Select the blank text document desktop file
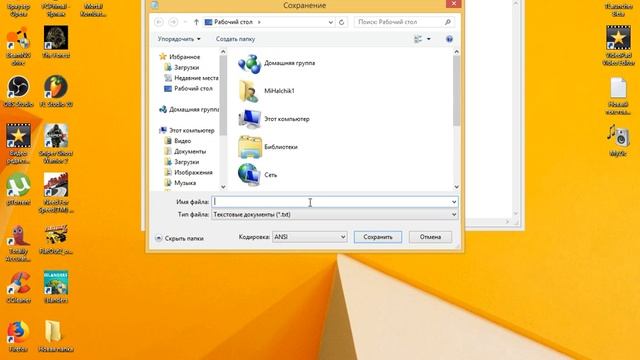Viewport: 640px width, 360px height. click(x=618, y=96)
